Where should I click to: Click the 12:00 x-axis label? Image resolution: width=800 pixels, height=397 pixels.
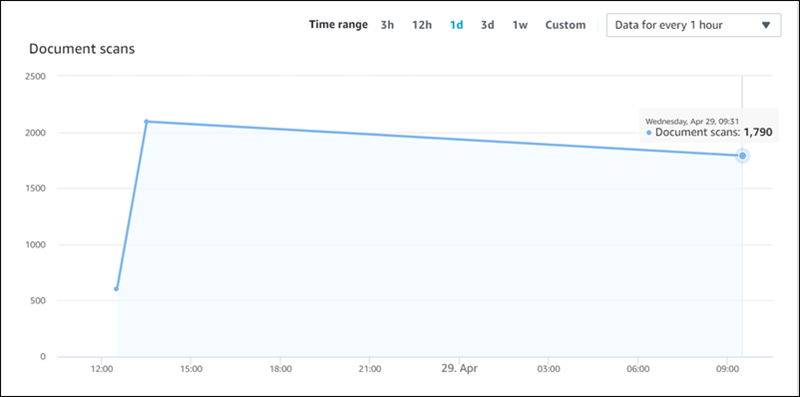tap(102, 368)
